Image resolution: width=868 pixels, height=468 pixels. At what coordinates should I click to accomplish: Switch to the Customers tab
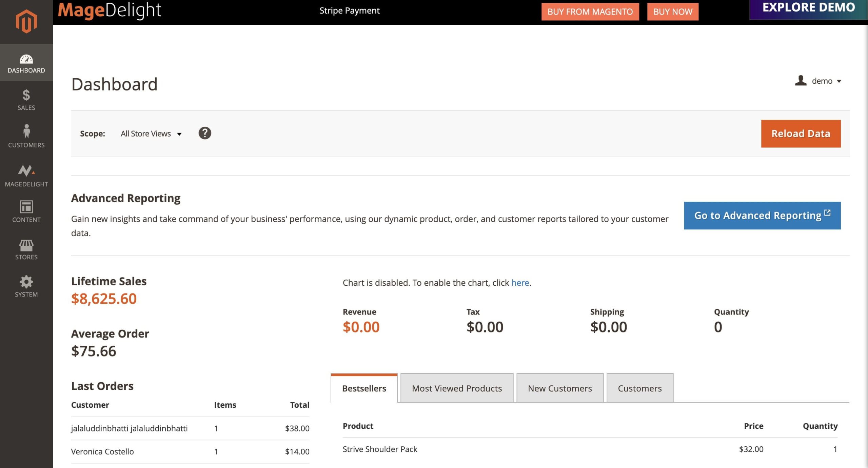(640, 388)
